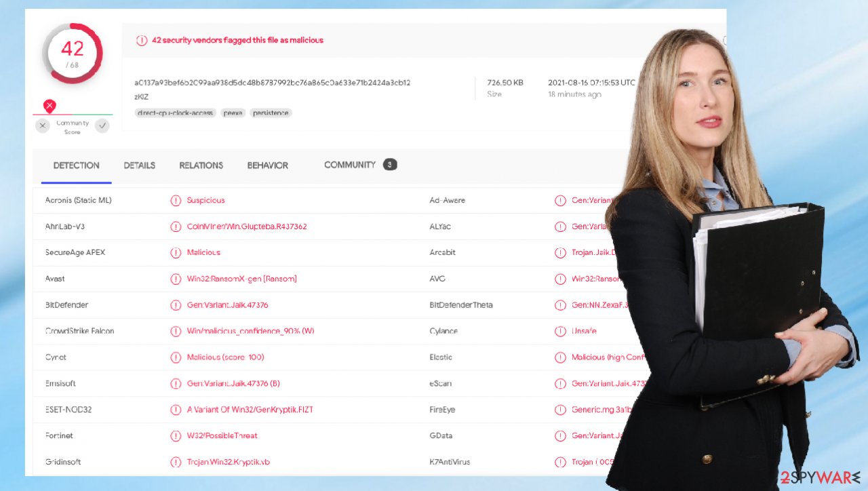The height and width of the screenshot is (491, 868).
Task: Select the Win/malicious_confidence_90% (W) result
Action: [x=251, y=331]
